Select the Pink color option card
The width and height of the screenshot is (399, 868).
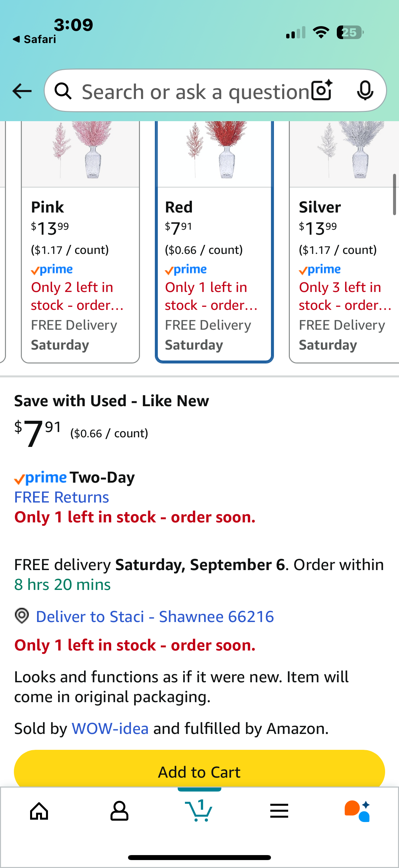coord(80,242)
